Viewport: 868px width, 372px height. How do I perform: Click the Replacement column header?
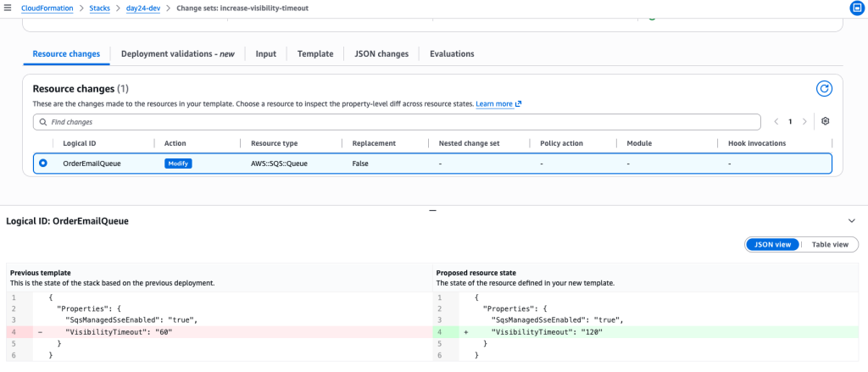tap(374, 143)
